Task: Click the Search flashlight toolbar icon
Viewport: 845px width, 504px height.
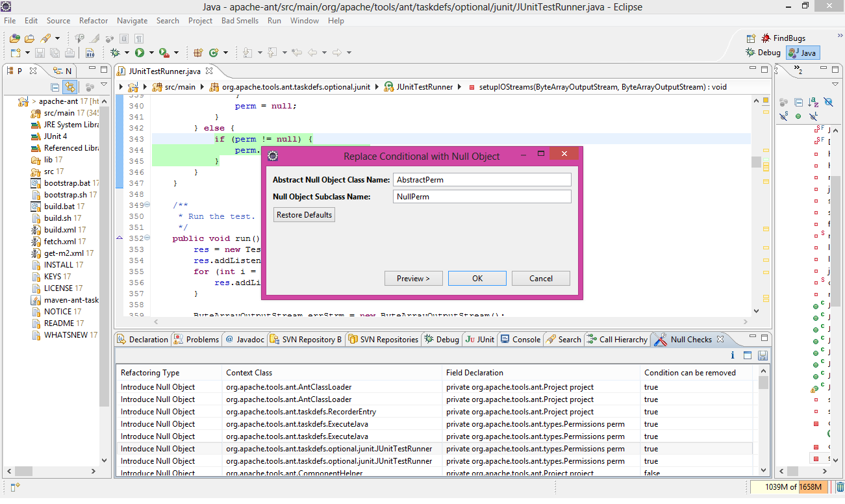Action: click(45, 38)
